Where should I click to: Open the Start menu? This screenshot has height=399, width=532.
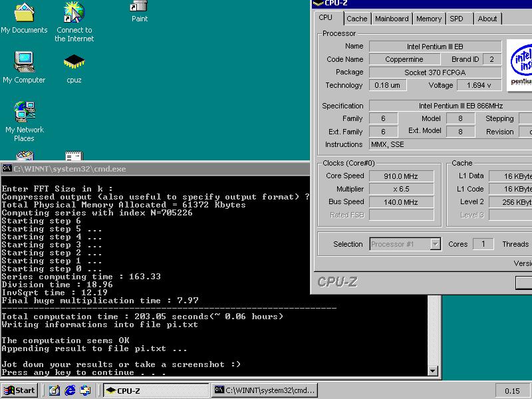click(x=20, y=390)
